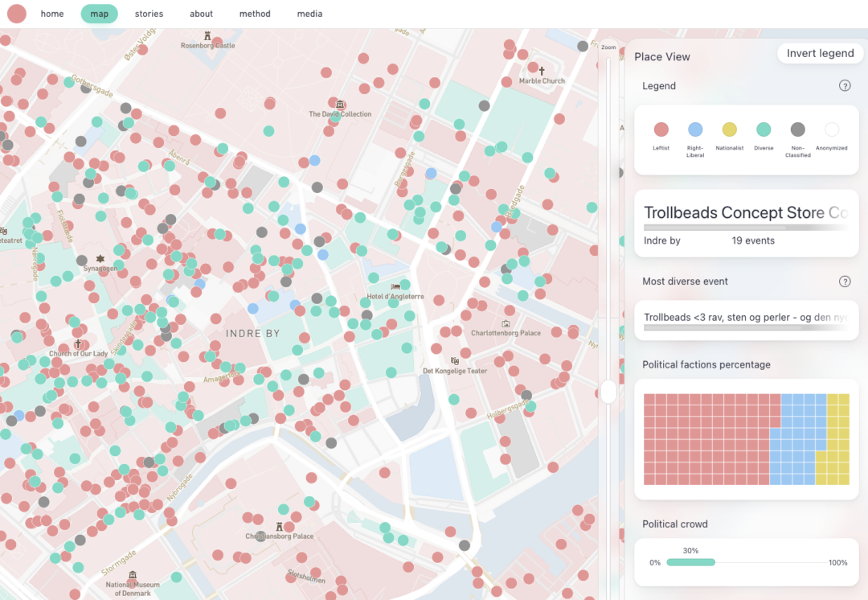The height and width of the screenshot is (600, 868).
Task: Click the Det Kongelige Teater mask icon
Action: click(x=454, y=361)
